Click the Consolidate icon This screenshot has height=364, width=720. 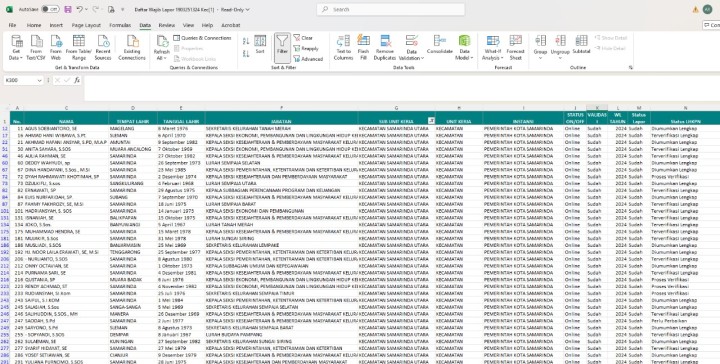(x=440, y=45)
